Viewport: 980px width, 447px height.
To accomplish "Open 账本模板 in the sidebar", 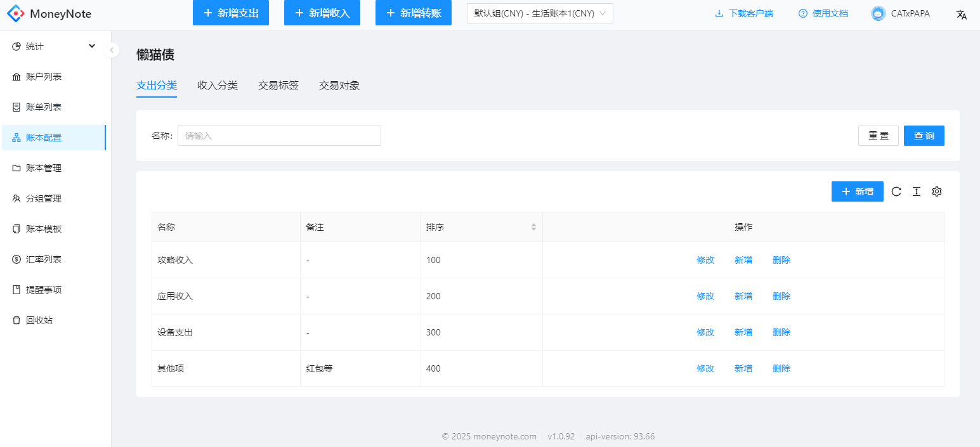I will coord(54,229).
